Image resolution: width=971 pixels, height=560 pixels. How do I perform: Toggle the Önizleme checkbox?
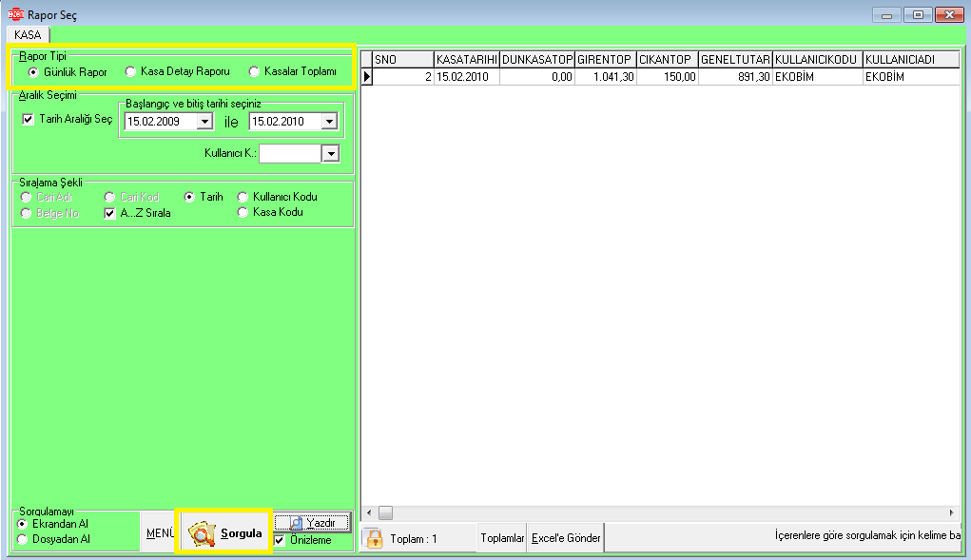(x=280, y=540)
